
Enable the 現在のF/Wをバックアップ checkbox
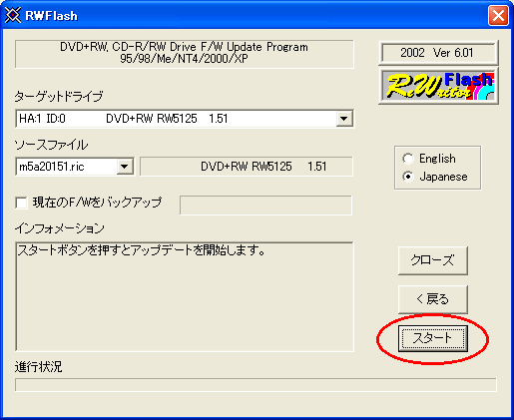[22, 203]
